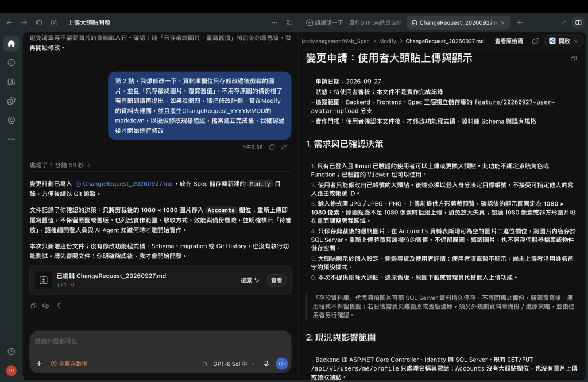The height and width of the screenshot is (382, 588).
Task: Open the LD user avatar
Action: pyautogui.click(x=11, y=371)
